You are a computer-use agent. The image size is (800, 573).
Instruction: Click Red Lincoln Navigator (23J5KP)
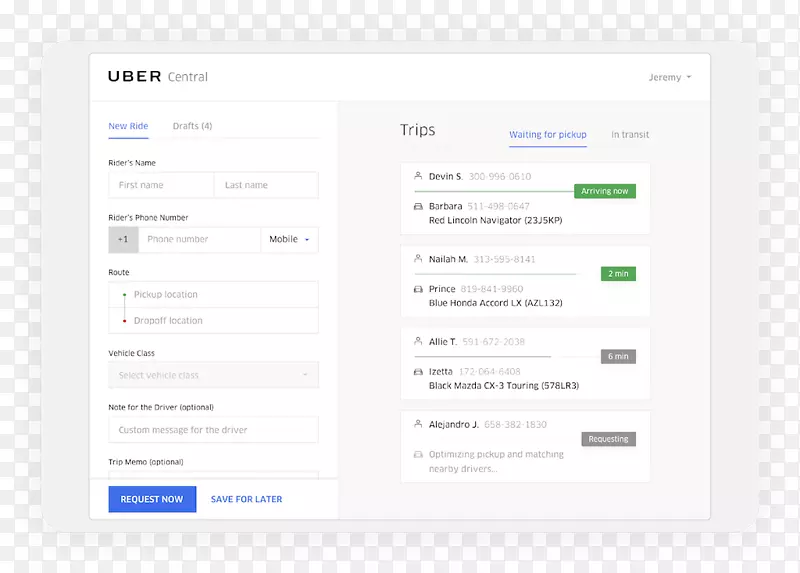coord(495,220)
